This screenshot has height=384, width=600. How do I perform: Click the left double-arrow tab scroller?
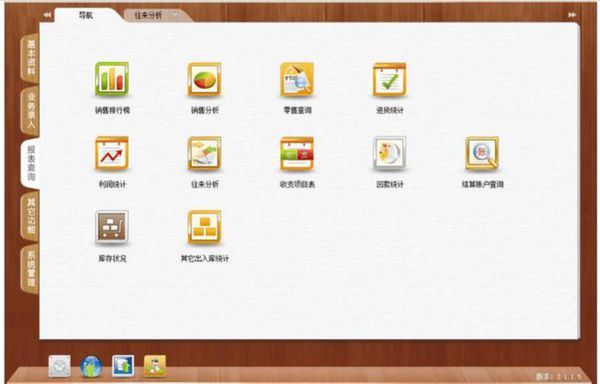tap(47, 15)
